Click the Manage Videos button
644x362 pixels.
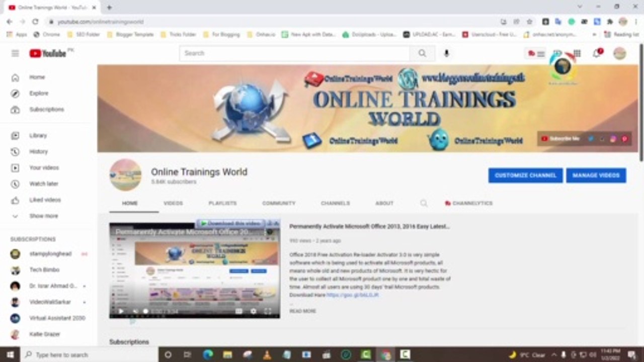click(596, 175)
